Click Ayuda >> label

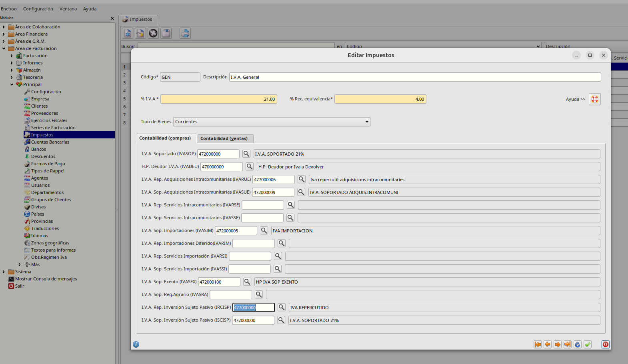pyautogui.click(x=575, y=99)
